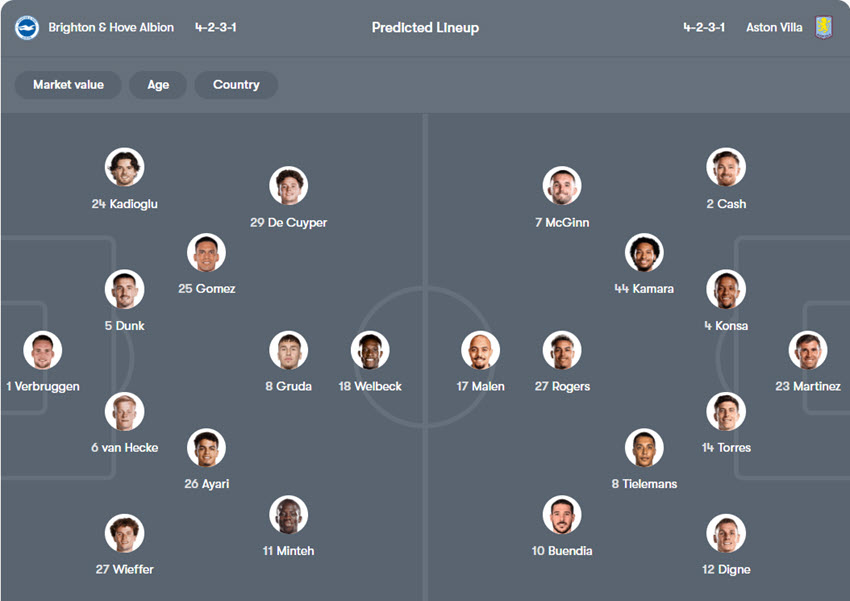Select Kadioglu's player photo
The width and height of the screenshot is (850, 601).
tap(125, 168)
